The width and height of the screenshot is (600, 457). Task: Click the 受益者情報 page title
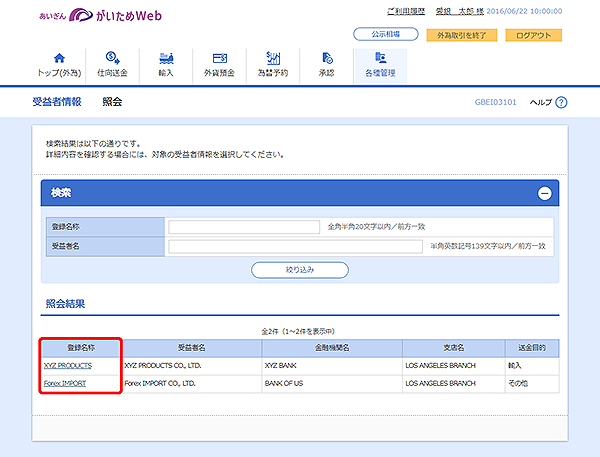[57, 102]
